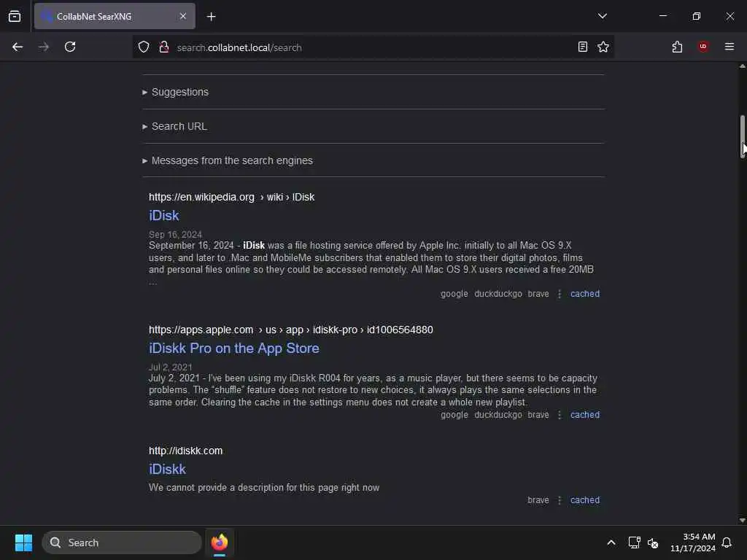This screenshot has width=747, height=560.
Task: Click the apps.apple.com result URL
Action: 290,330
